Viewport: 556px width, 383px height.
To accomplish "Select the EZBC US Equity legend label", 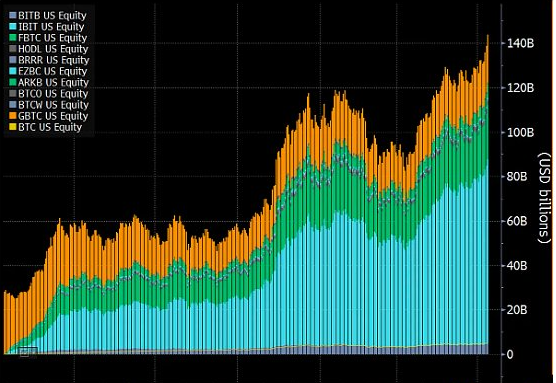I will (53, 71).
